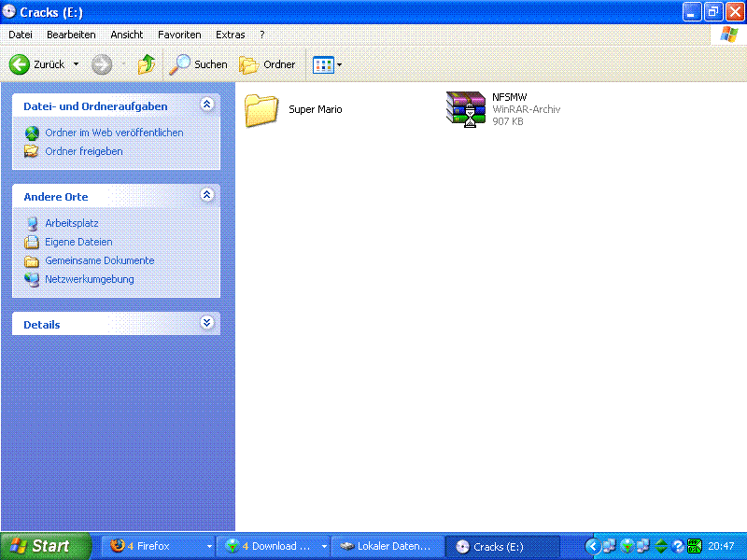Open the Suchen search tool
This screenshot has height=560, width=747.
(198, 64)
